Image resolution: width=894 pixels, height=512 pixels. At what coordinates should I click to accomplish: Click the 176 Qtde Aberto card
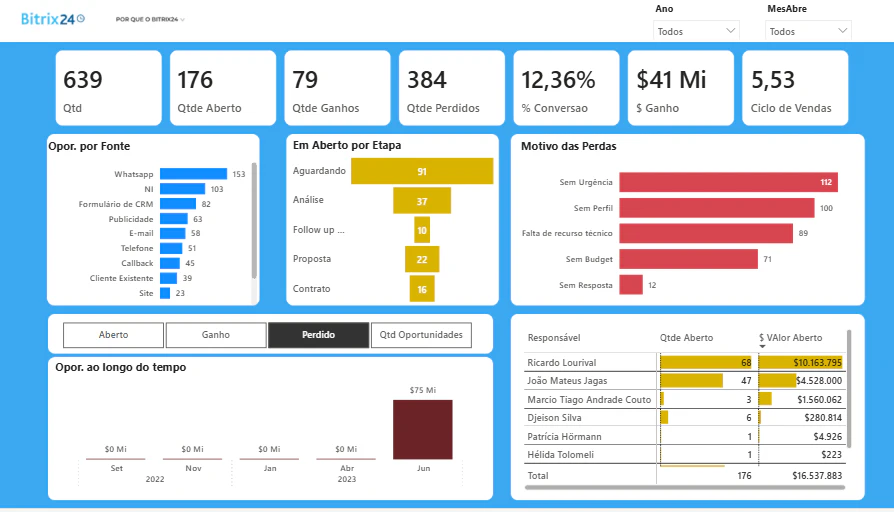point(223,88)
